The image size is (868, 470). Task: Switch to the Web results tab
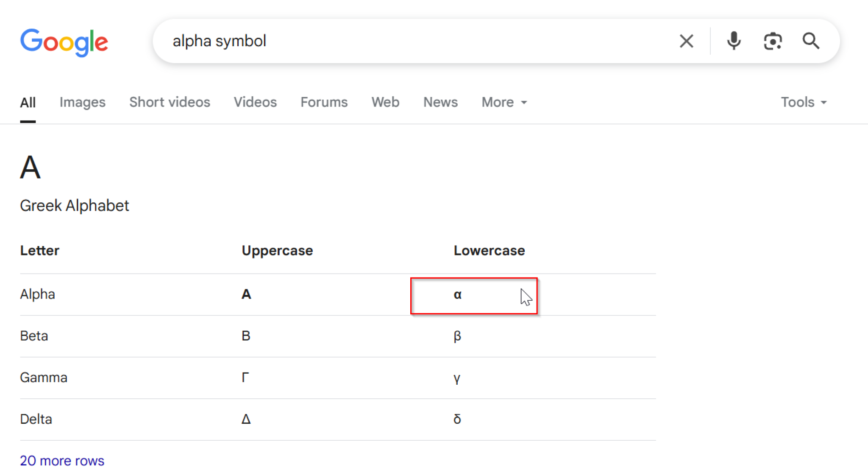point(385,102)
